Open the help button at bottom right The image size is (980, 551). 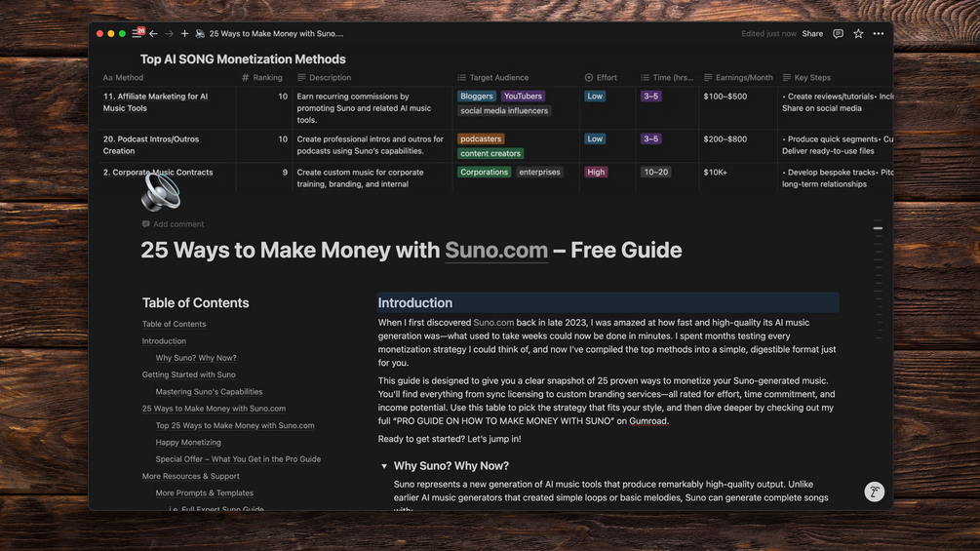875,492
